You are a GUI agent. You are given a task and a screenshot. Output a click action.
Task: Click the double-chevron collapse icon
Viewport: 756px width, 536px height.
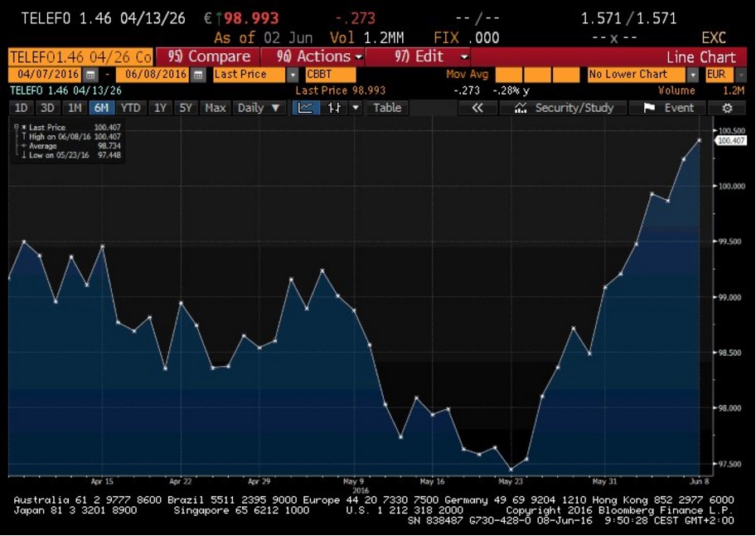477,108
